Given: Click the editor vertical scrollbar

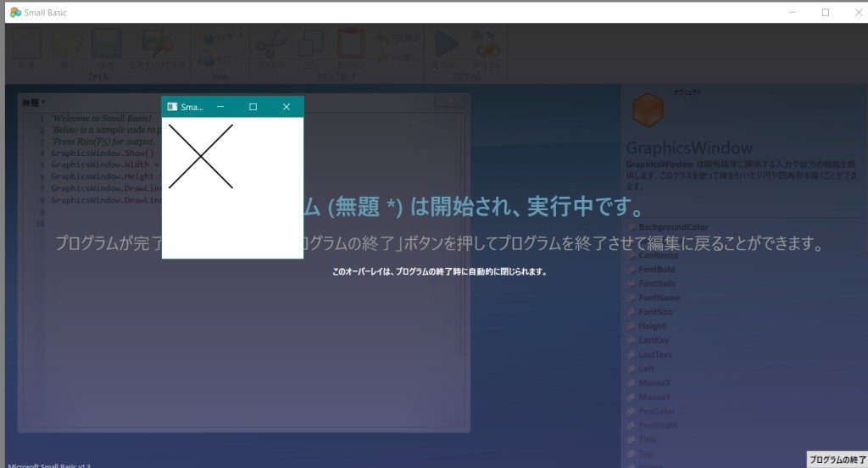Looking at the screenshot, I should coord(460,236).
